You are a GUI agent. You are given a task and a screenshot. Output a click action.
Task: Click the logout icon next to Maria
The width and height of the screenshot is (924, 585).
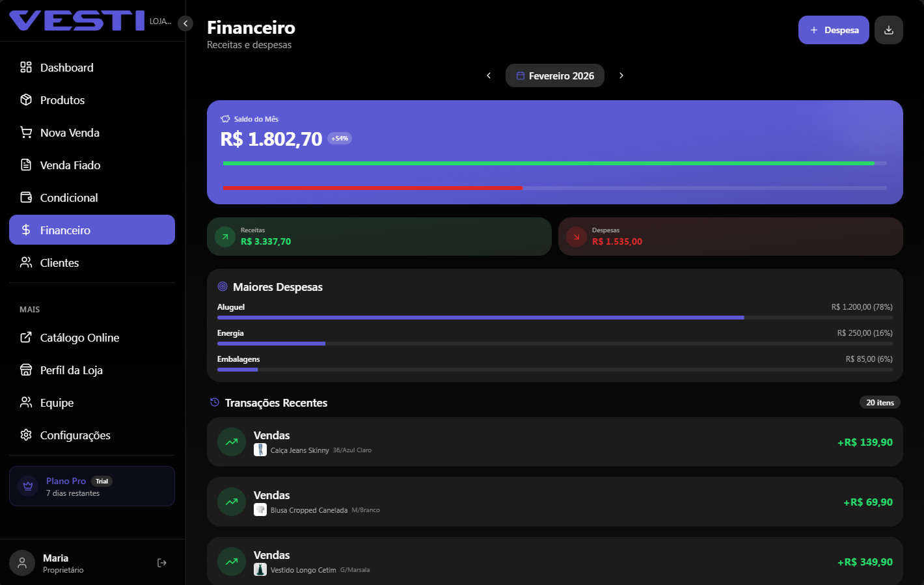[161, 562]
